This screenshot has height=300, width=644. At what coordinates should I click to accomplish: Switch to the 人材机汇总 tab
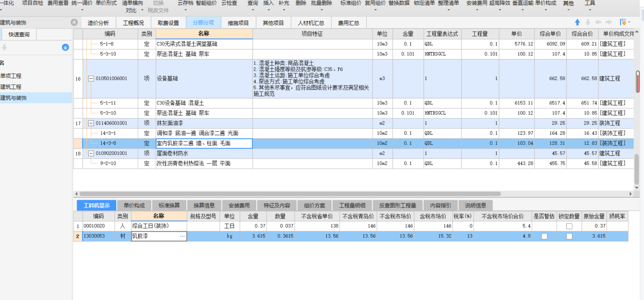311,23
